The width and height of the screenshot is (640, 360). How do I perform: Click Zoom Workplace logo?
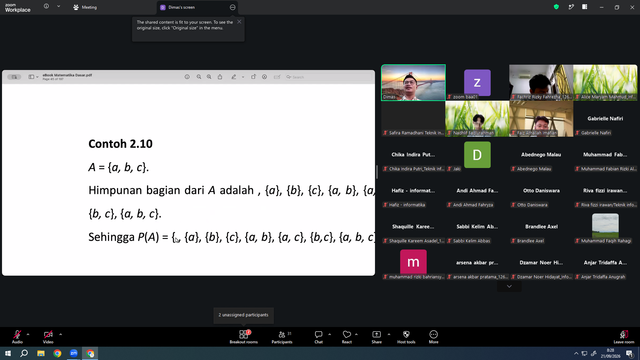tap(18, 8)
